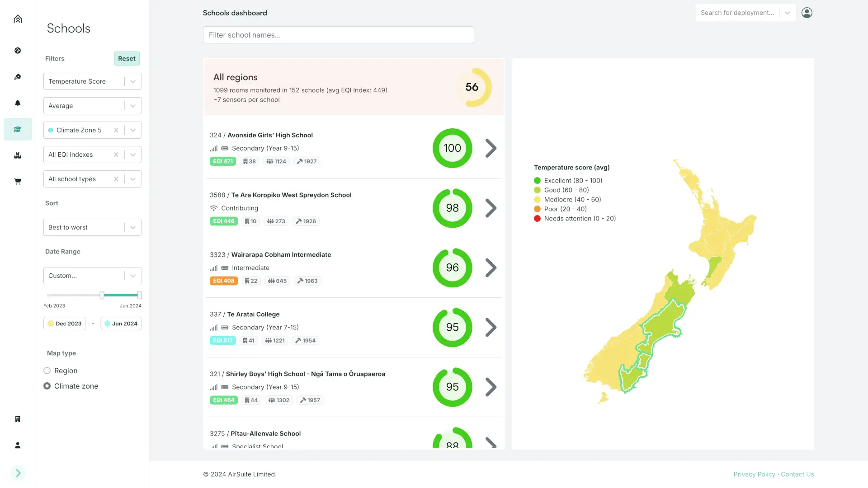The width and height of the screenshot is (868, 488).
Task: Click the All regions 56 score ring
Action: tap(472, 87)
